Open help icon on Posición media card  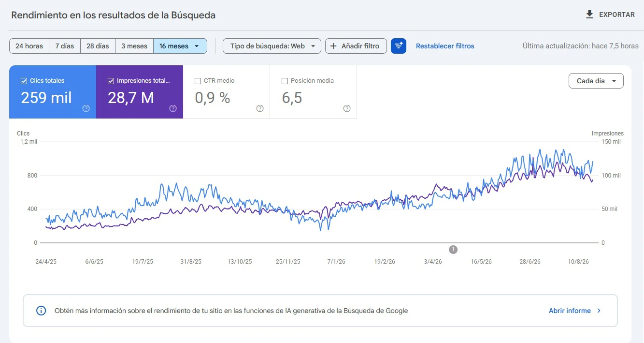(347, 108)
